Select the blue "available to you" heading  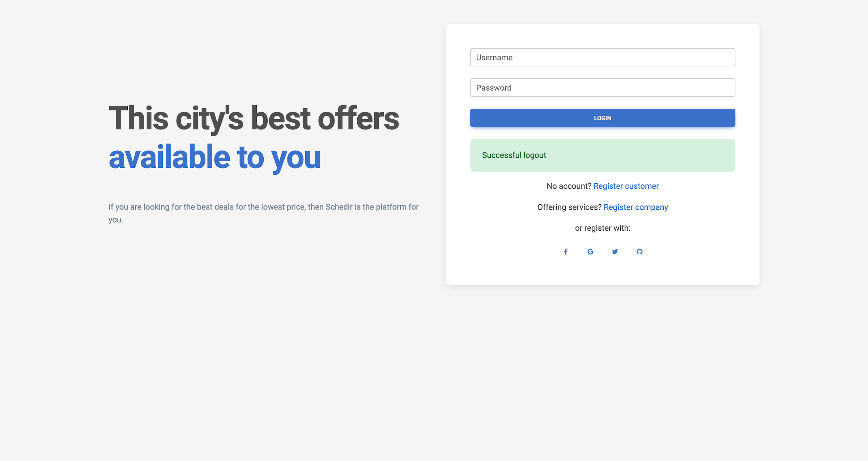pyautogui.click(x=215, y=157)
